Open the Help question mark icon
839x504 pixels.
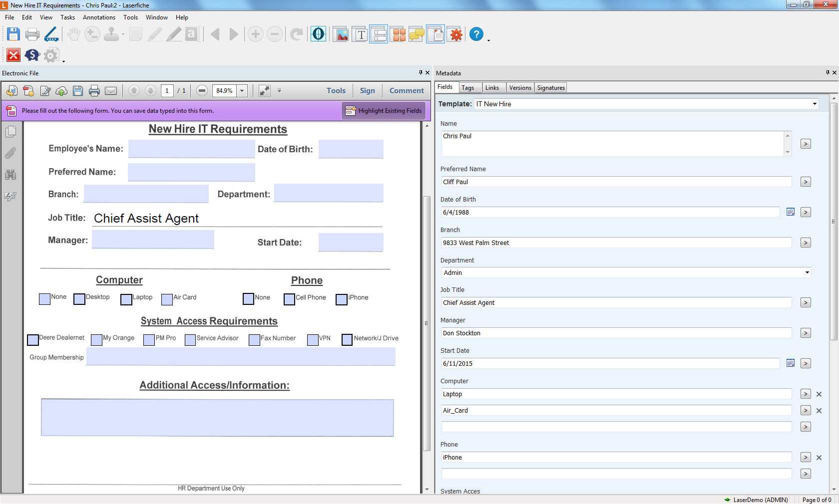click(x=476, y=34)
